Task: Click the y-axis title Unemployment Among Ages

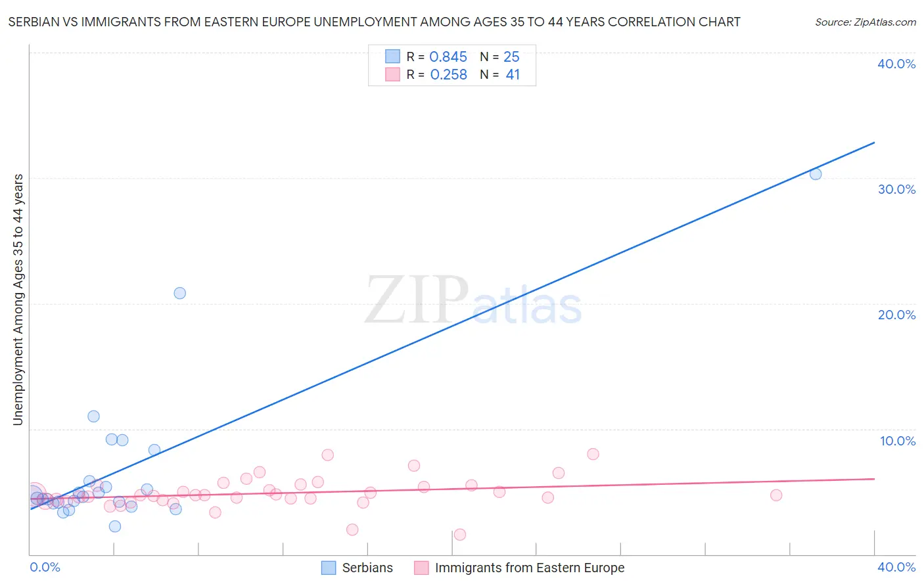Action: (x=18, y=300)
